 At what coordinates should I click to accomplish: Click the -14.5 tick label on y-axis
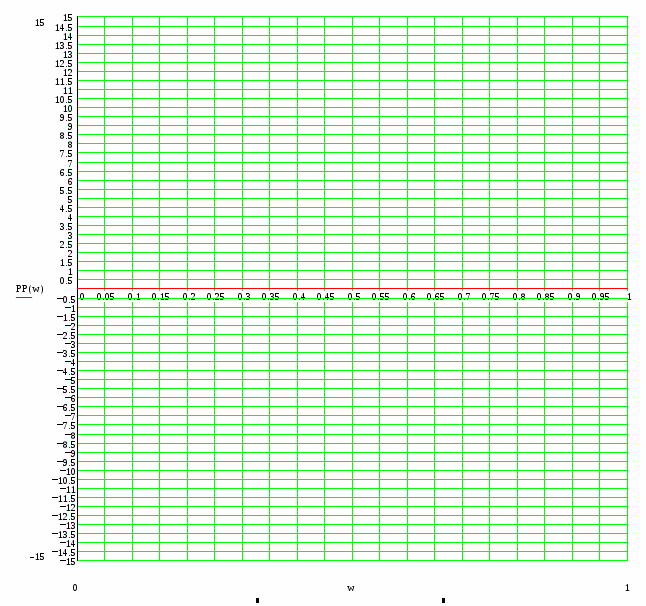(x=63, y=552)
